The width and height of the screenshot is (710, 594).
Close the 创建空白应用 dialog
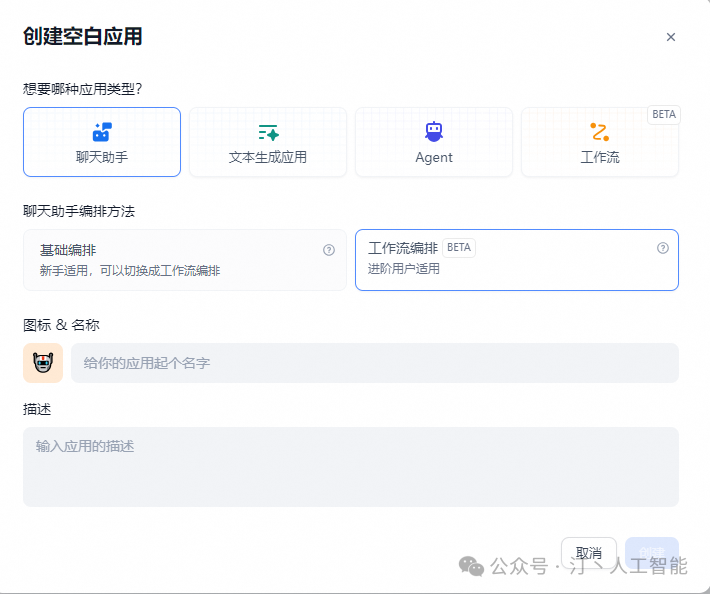[671, 37]
